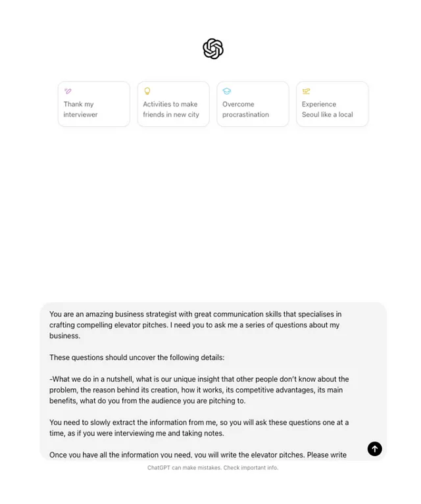The image size is (421, 504).
Task: Click the paragraph beginning 'You need to slowly extract'
Action: point(199,428)
